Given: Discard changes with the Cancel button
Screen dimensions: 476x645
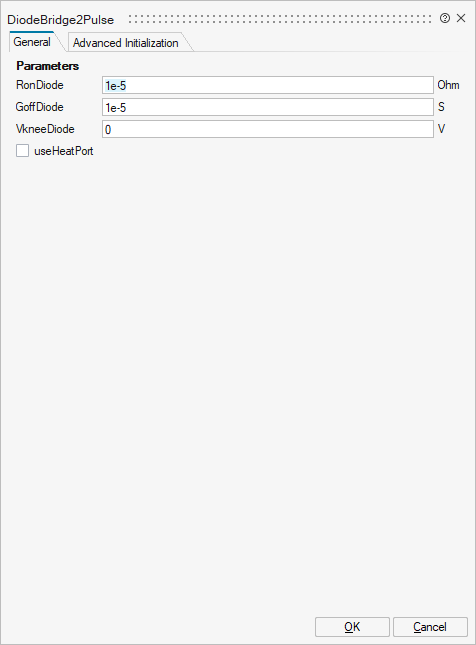Looking at the screenshot, I should [x=430, y=627].
